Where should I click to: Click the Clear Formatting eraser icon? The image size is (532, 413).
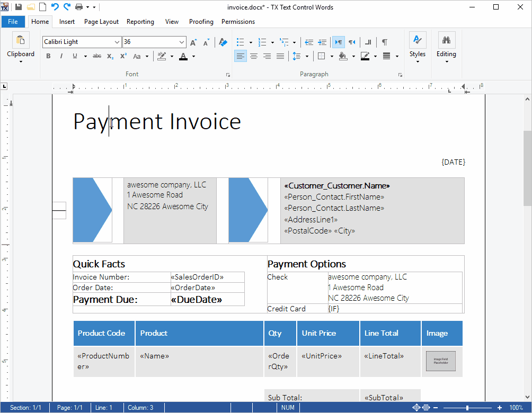pyautogui.click(x=223, y=42)
